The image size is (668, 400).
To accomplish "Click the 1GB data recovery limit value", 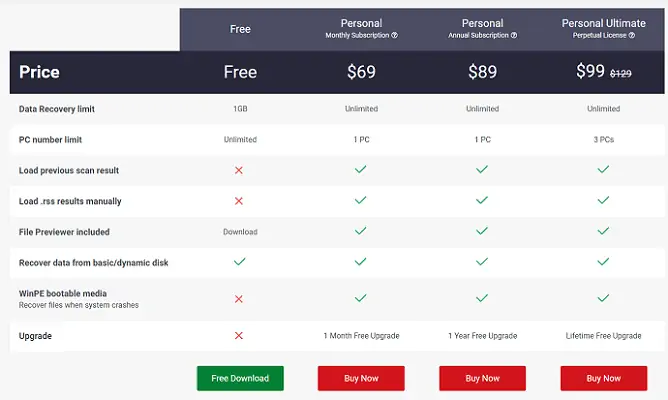I will [240, 109].
